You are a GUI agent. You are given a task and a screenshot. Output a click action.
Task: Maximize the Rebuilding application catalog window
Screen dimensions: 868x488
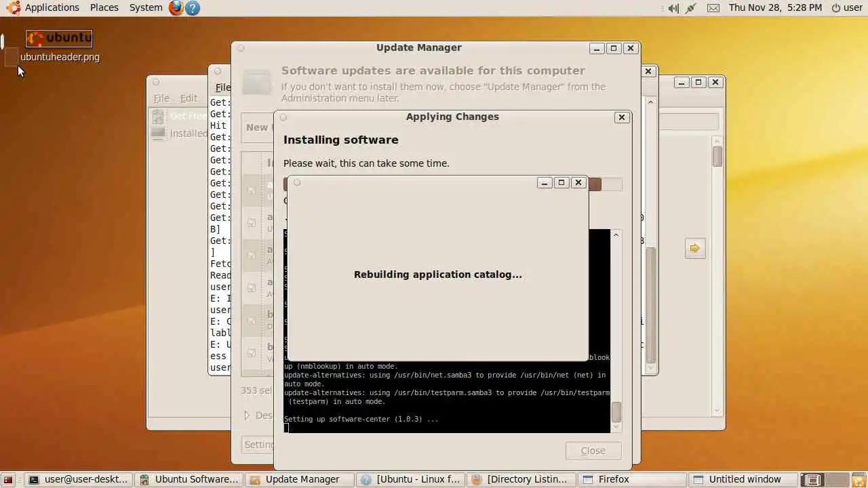561,182
